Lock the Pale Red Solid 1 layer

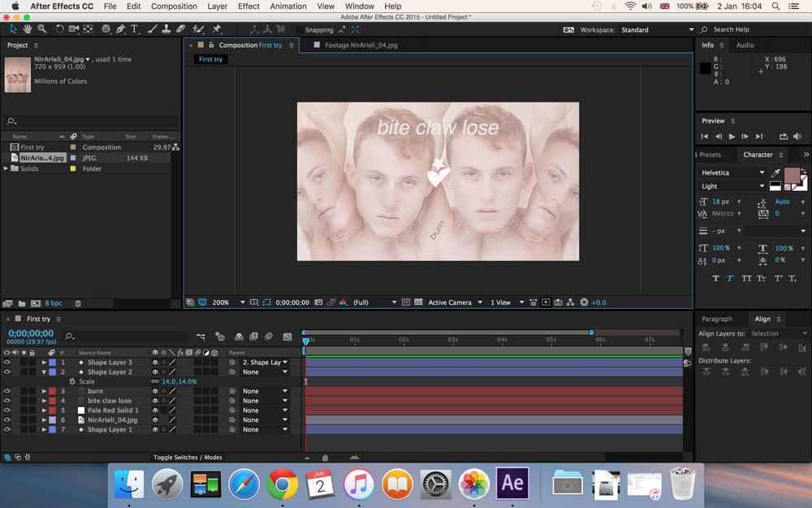tap(32, 410)
